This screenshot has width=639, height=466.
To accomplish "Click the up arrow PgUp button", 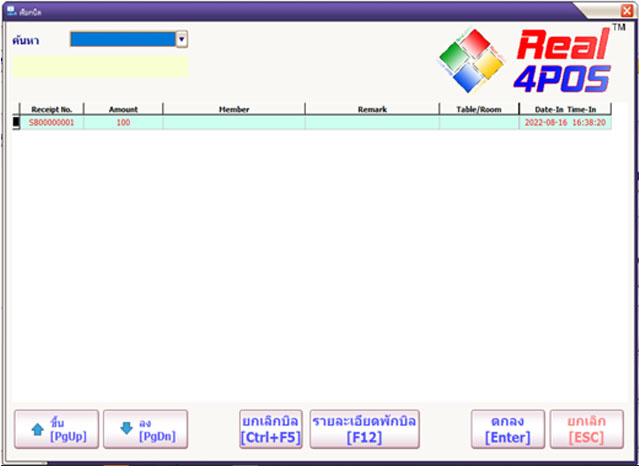I will tap(55, 429).
